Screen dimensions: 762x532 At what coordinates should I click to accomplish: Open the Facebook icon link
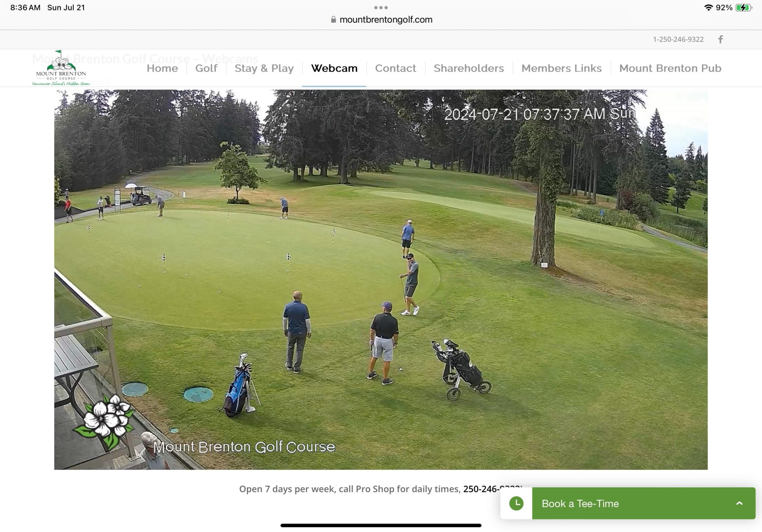(x=720, y=39)
